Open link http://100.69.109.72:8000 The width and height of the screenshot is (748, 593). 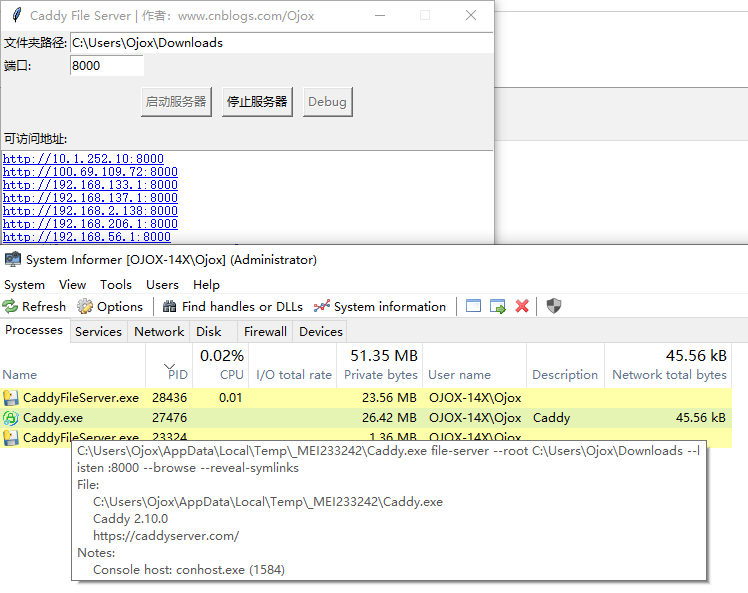click(90, 172)
